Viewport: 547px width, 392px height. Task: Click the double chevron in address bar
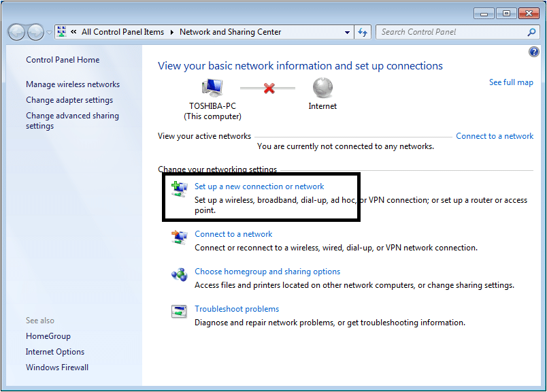[x=73, y=32]
